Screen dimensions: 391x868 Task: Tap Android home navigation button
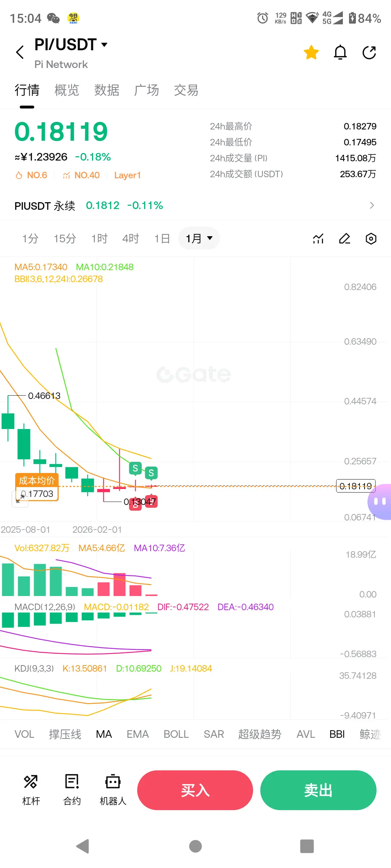click(x=195, y=846)
